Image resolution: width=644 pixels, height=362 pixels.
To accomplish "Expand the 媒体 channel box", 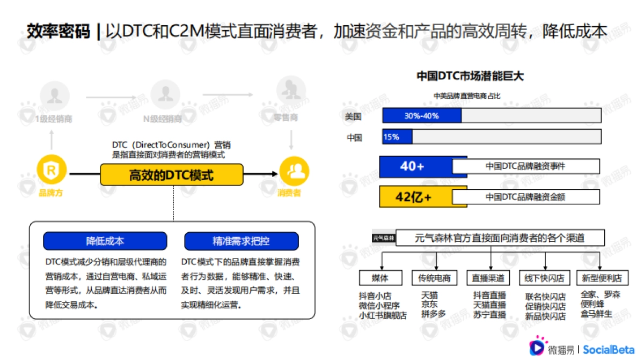I will [382, 278].
